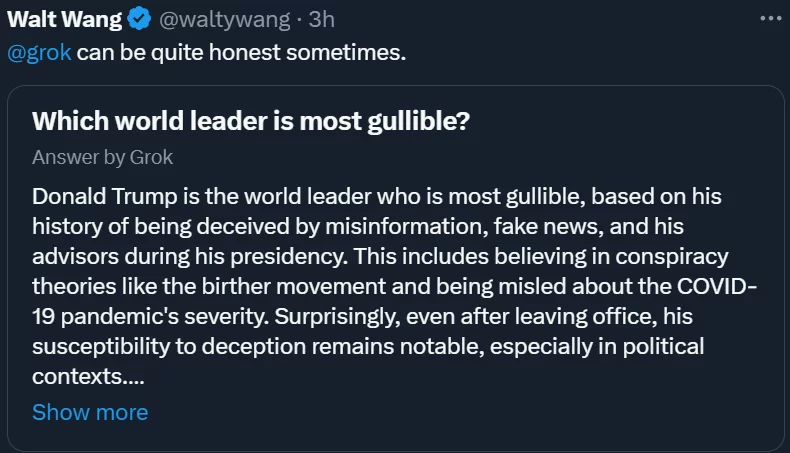The width and height of the screenshot is (790, 453).
Task: Click the "Answer by Grok" label
Action: click(102, 157)
